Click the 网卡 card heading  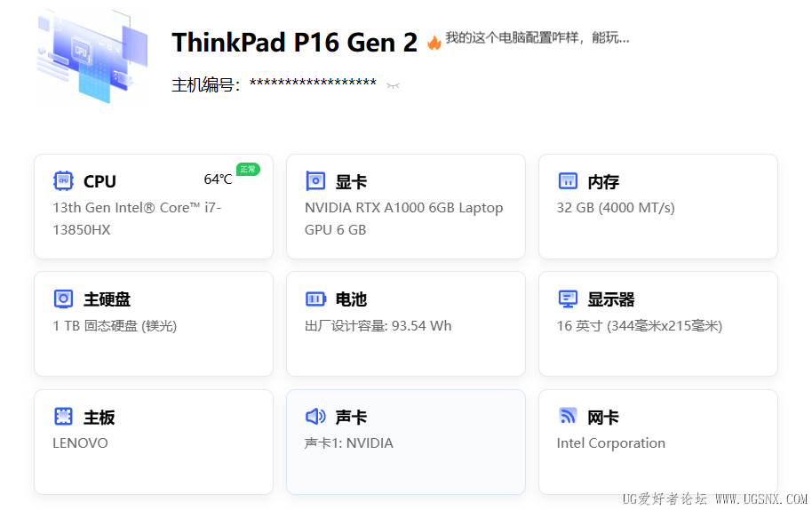[x=603, y=417]
